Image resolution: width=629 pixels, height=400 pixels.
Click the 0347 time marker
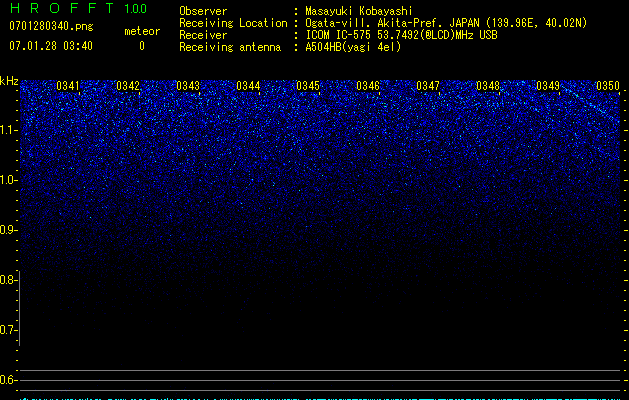[428, 86]
